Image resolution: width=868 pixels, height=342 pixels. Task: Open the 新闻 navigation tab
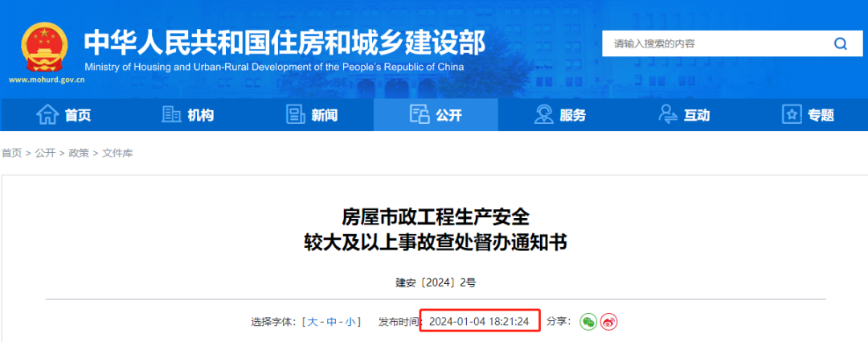[312, 115]
